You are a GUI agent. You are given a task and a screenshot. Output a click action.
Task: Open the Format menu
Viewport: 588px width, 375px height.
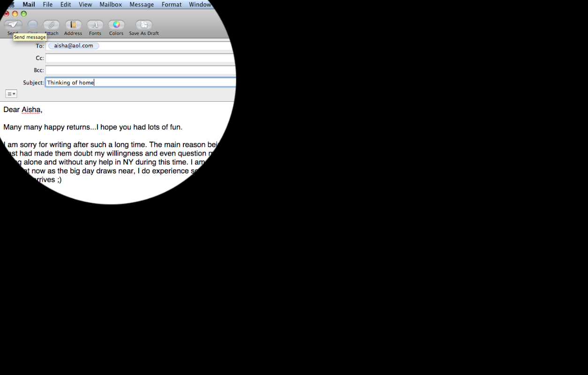point(172,5)
